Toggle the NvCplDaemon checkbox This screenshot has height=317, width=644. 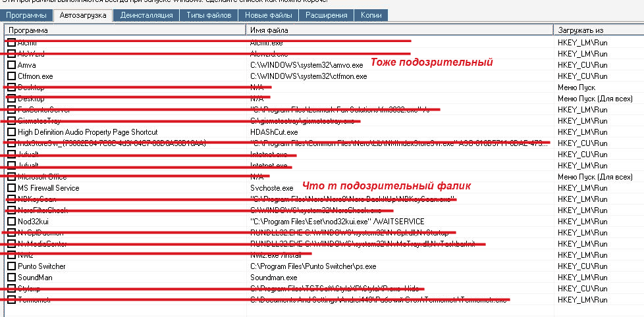point(11,233)
